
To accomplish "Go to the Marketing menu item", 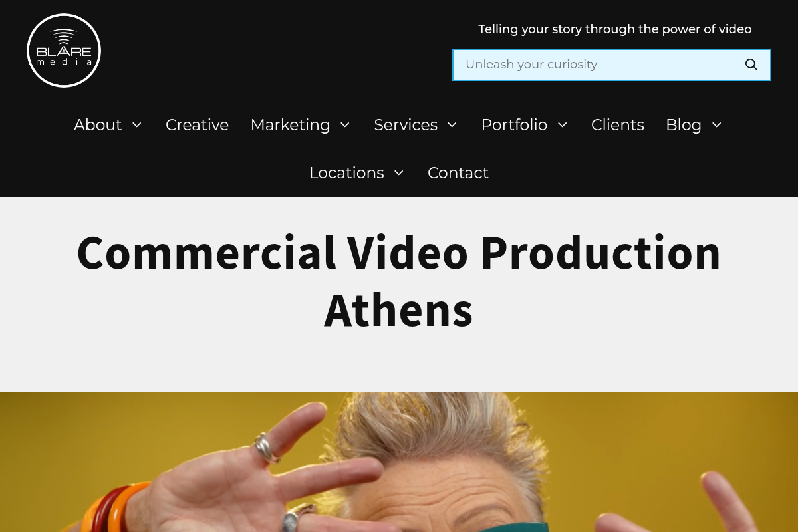I will click(291, 125).
